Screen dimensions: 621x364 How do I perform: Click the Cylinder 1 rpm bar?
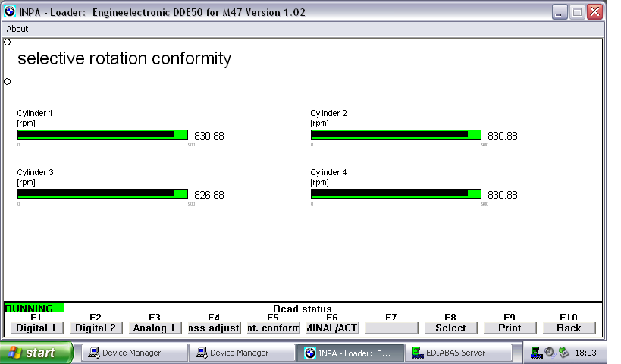click(x=102, y=135)
